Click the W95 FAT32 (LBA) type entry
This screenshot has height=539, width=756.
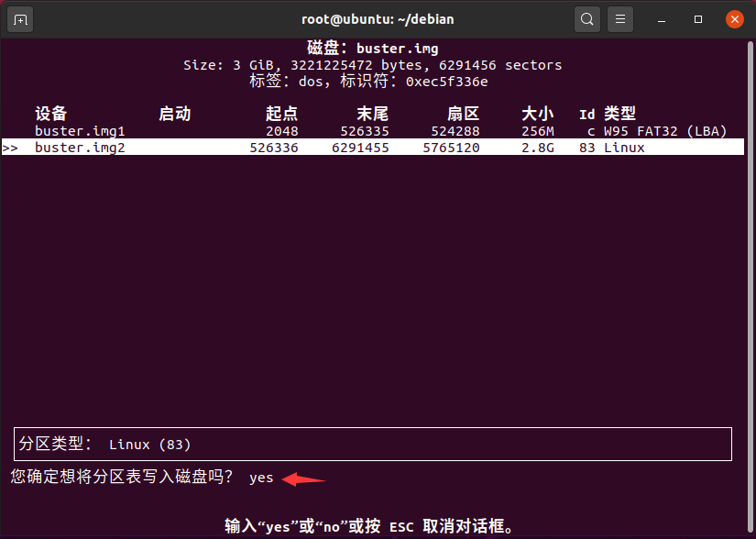pos(665,131)
